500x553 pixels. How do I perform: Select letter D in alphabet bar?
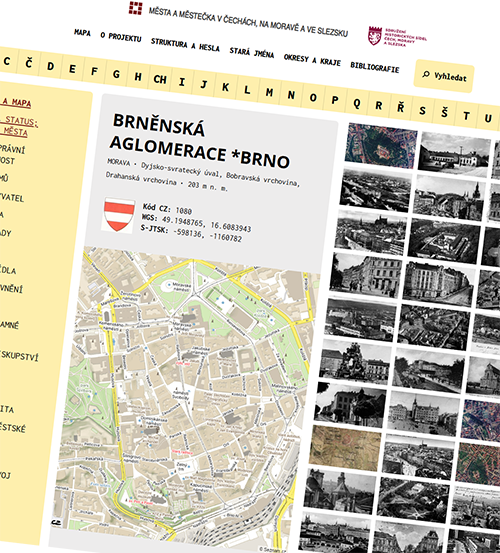[x=50, y=66]
